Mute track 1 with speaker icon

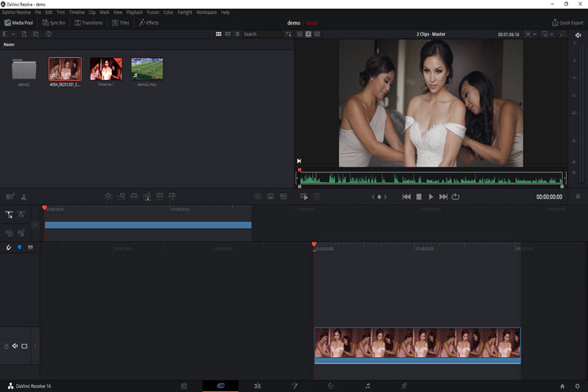point(15,346)
